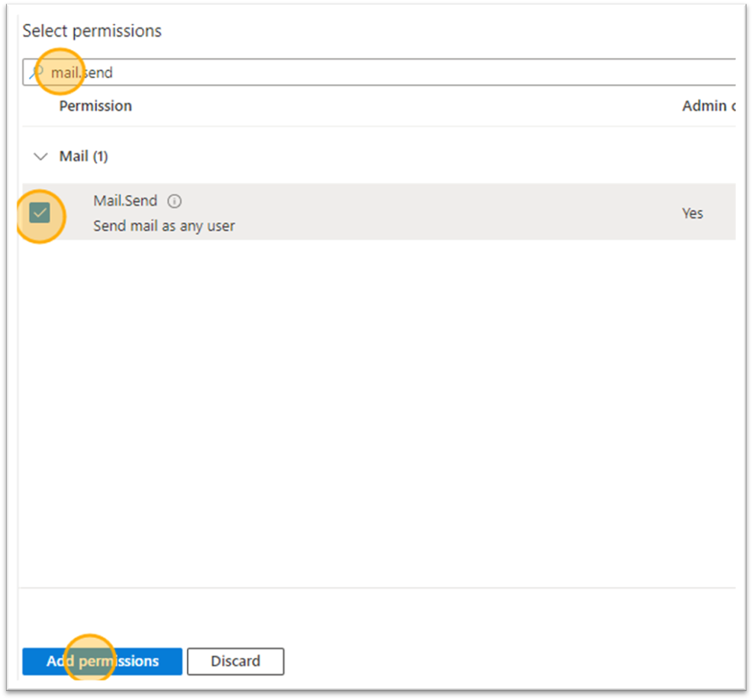Click the Select permissions heading
The width and height of the screenshot is (754, 700).
(x=92, y=31)
